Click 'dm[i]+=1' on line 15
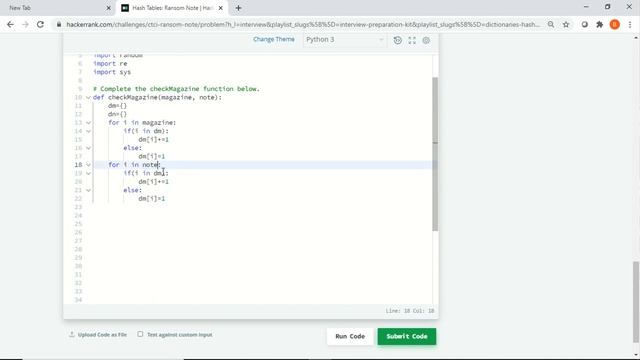640x360 pixels. coord(153,140)
